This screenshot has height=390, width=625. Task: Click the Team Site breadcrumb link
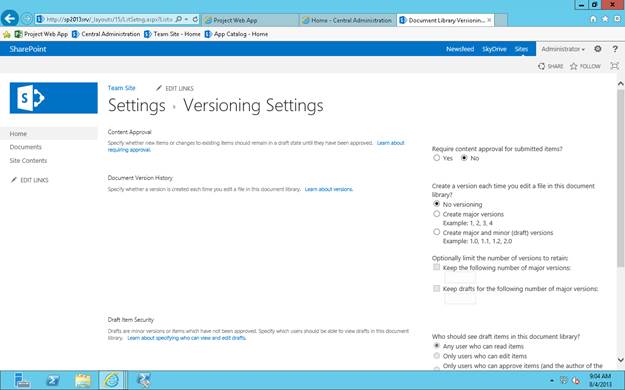coord(122,88)
